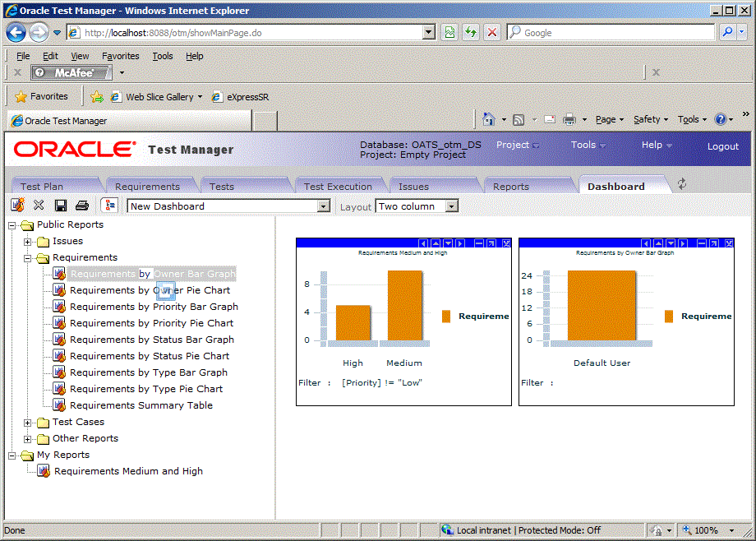
Task: Open the eXpressSR favorites link
Action: 240,97
